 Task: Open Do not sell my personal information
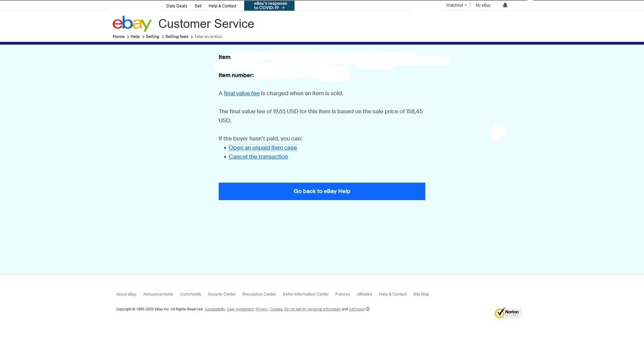click(312, 310)
